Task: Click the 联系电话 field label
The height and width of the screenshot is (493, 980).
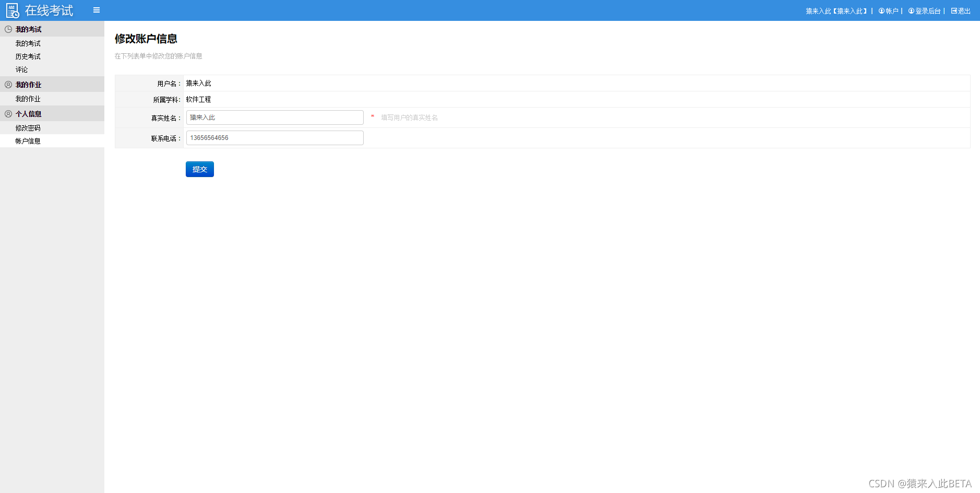Action: [x=165, y=138]
